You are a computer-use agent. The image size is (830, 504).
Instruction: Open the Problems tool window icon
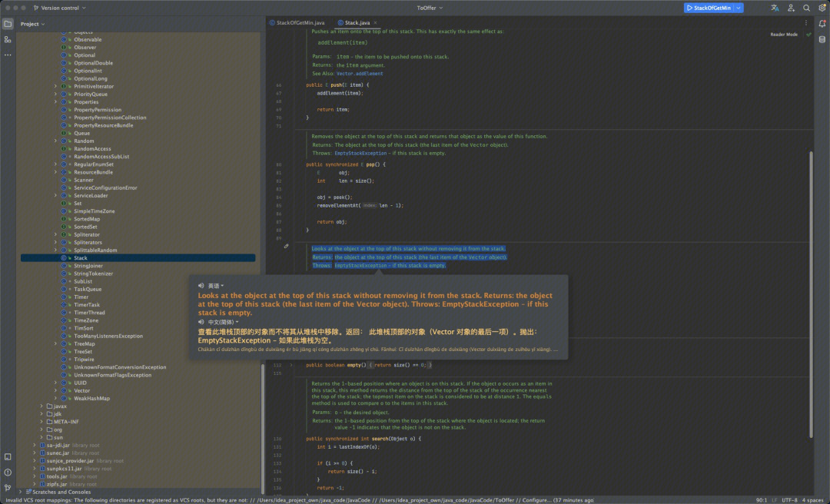[x=8, y=472]
